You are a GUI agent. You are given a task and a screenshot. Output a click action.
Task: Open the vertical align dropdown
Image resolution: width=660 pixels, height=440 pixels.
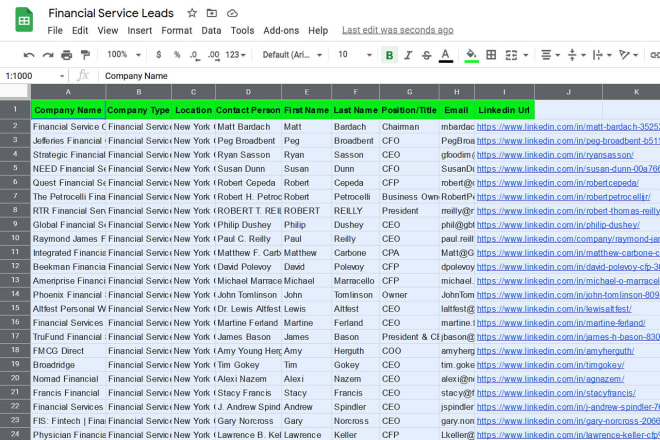click(576, 55)
